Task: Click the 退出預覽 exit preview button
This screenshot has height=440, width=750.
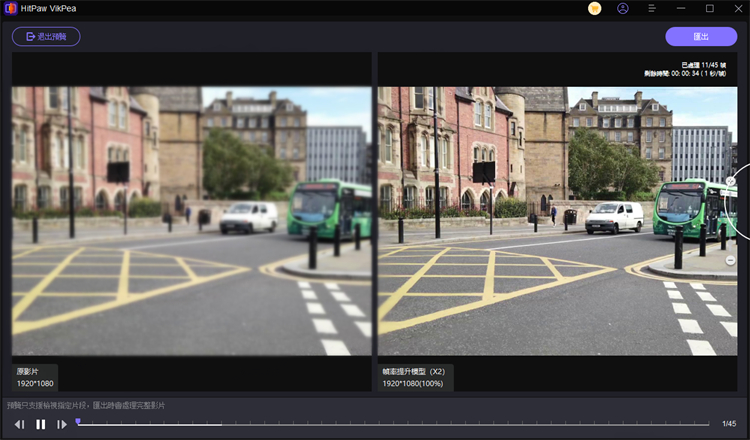Action: click(x=46, y=36)
